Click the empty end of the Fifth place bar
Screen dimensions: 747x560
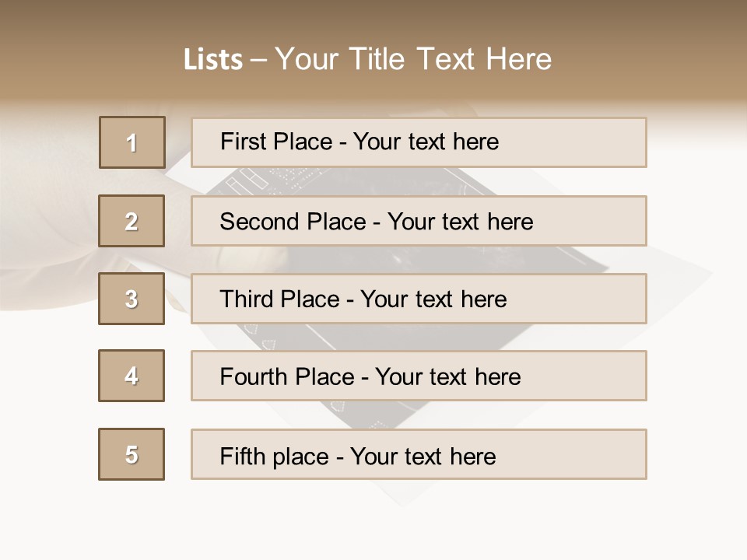[584, 454]
